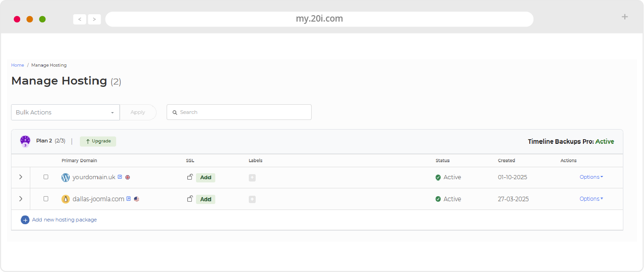
Task: Expand the yourdomain.uk row chevron
Action: click(21, 177)
